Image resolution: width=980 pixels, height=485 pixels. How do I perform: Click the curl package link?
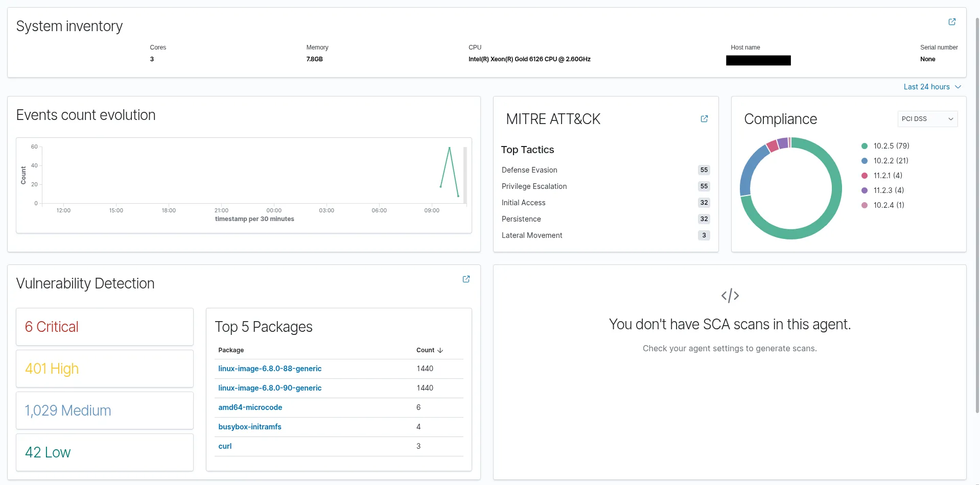coord(225,446)
